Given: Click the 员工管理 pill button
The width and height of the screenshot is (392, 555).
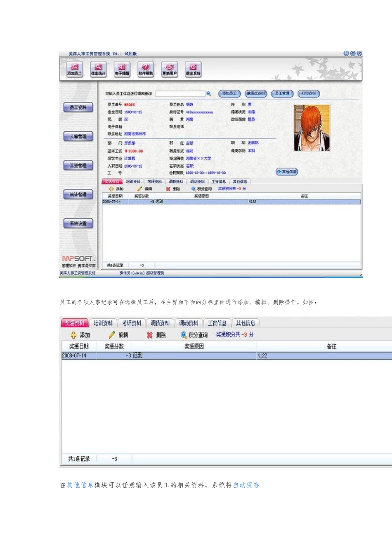Looking at the screenshot, I should (x=282, y=94).
